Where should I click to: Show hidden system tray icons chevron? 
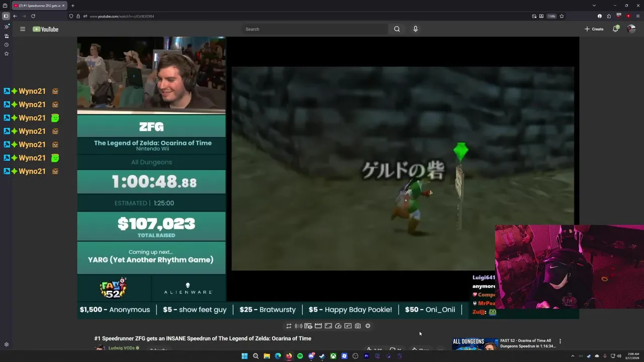573,356
